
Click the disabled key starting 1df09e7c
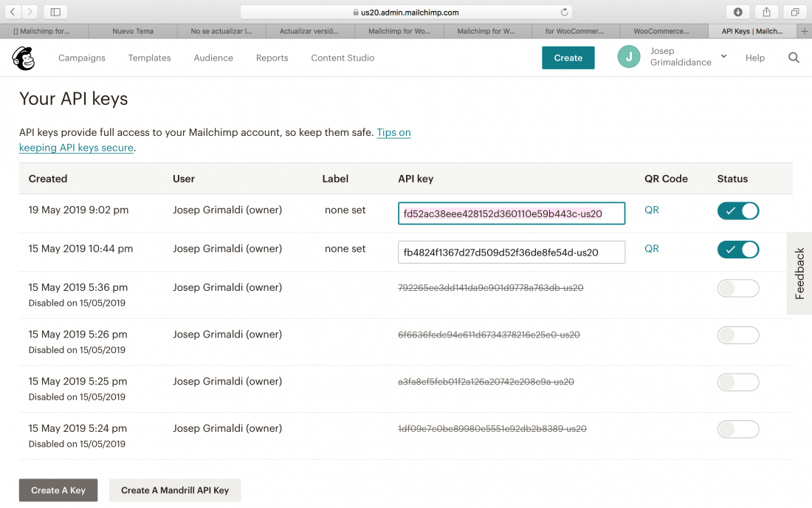(x=492, y=429)
